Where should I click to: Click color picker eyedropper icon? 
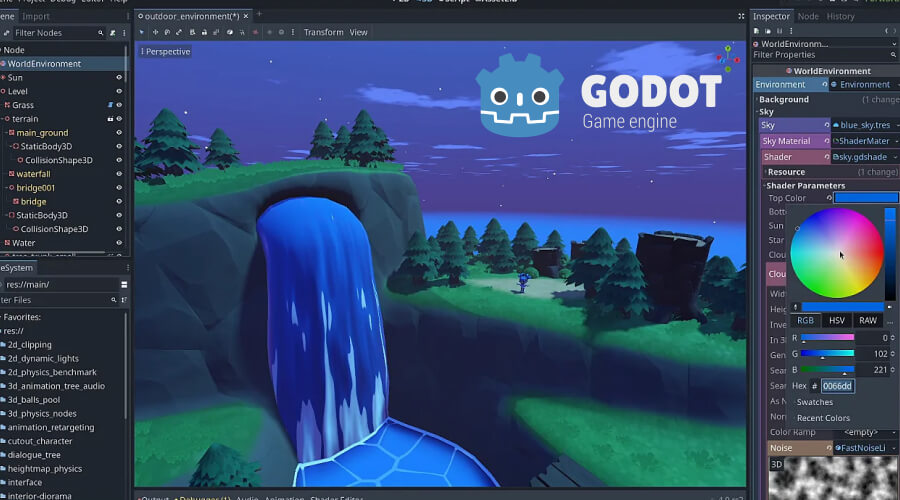click(x=795, y=307)
